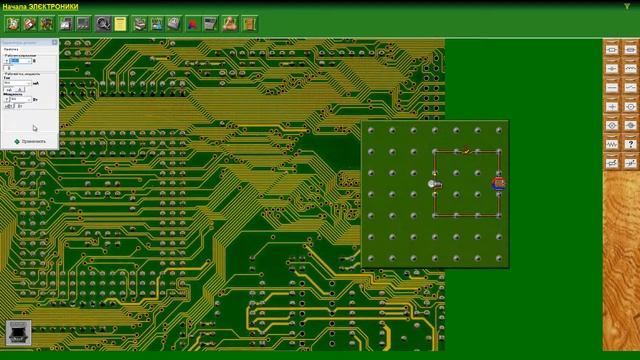Close the parameters panel
The height and width of the screenshot is (360, 640).
[x=54, y=42]
